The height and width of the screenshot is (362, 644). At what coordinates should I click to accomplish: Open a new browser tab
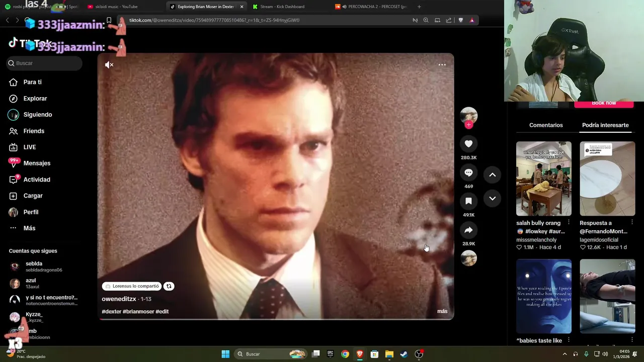(x=419, y=7)
